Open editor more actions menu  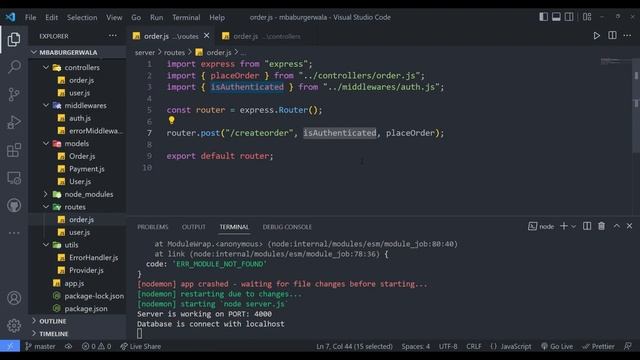click(627, 36)
